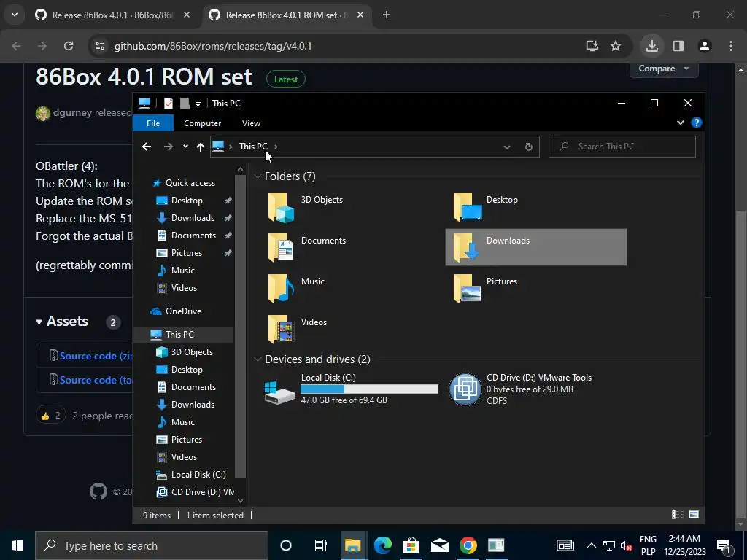Click Properties quick access toolbar icon

click(x=169, y=104)
